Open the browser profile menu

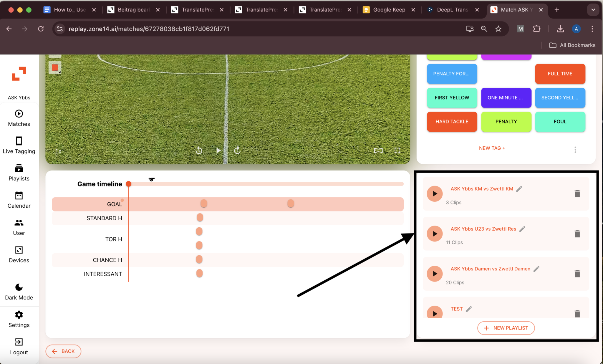(576, 29)
